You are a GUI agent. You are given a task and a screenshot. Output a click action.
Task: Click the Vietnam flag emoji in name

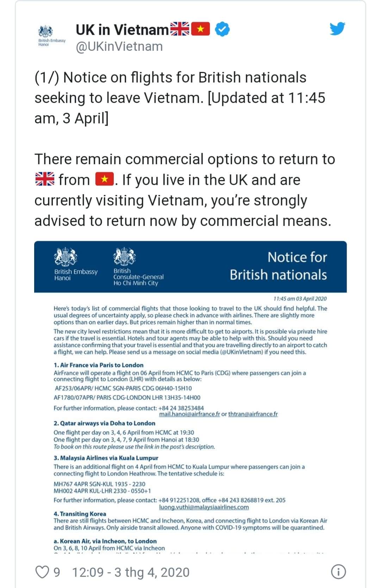[x=201, y=29]
